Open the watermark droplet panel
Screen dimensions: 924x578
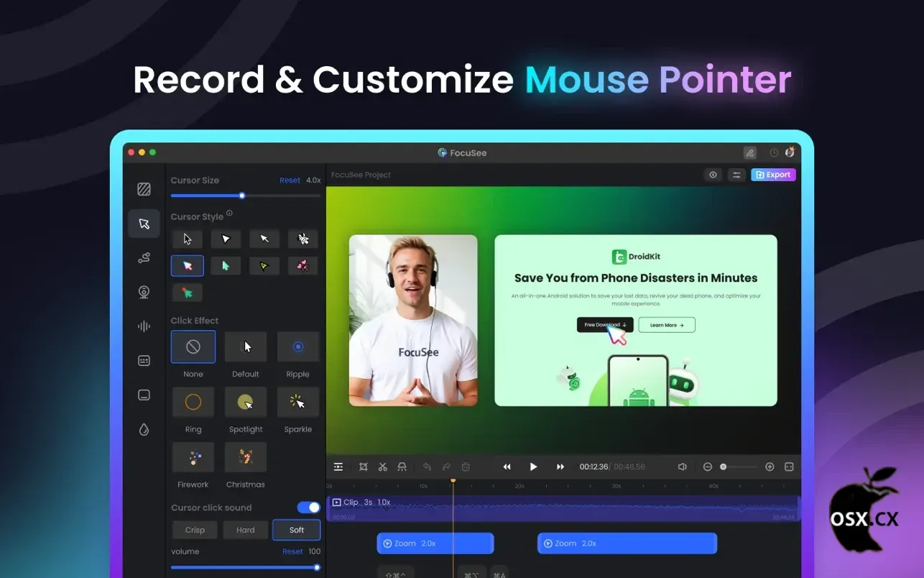point(144,430)
